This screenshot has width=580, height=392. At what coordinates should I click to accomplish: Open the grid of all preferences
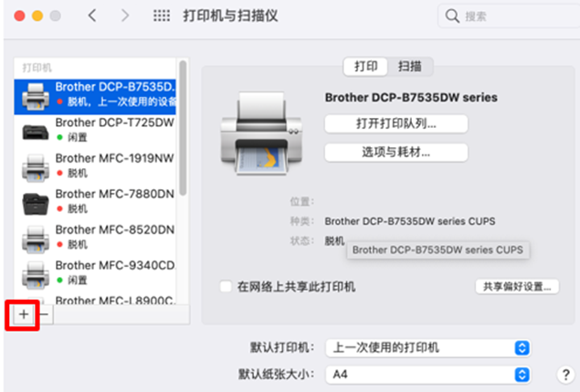point(162,16)
